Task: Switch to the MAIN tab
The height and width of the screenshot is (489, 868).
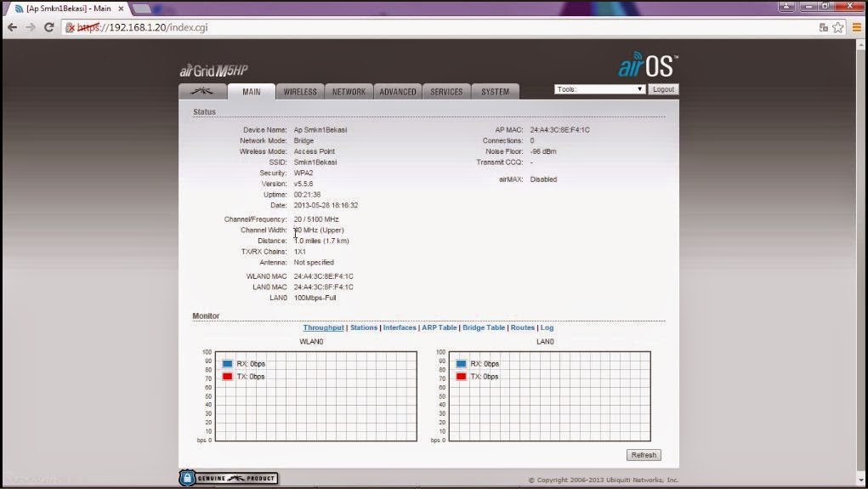Action: point(252,92)
